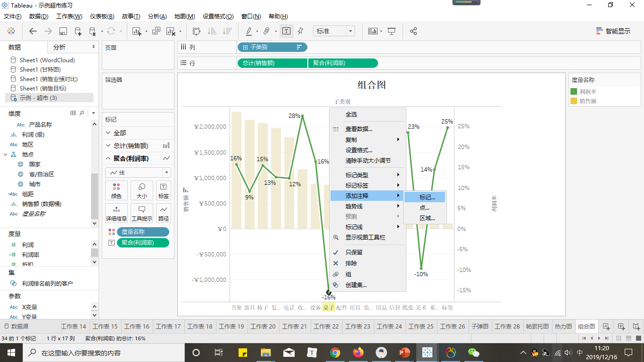Click the new story tab icon
Image resolution: width=644 pixels, height=362 pixels.
coord(636,326)
